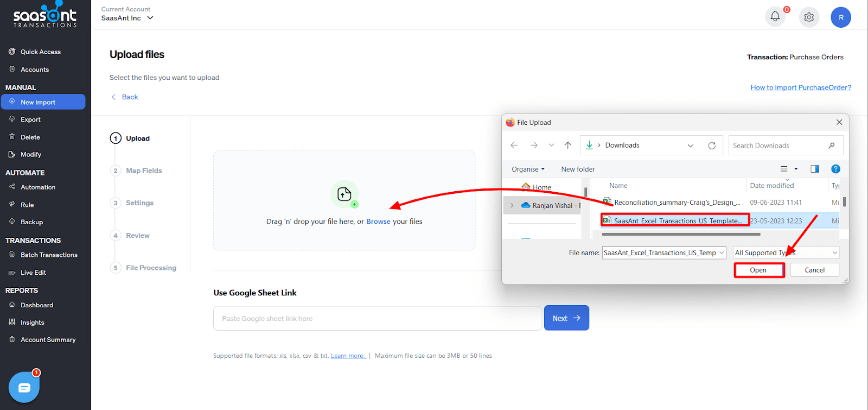Click the Paste Google sheet link field
Screen dimensions: 868x410
pos(378,318)
